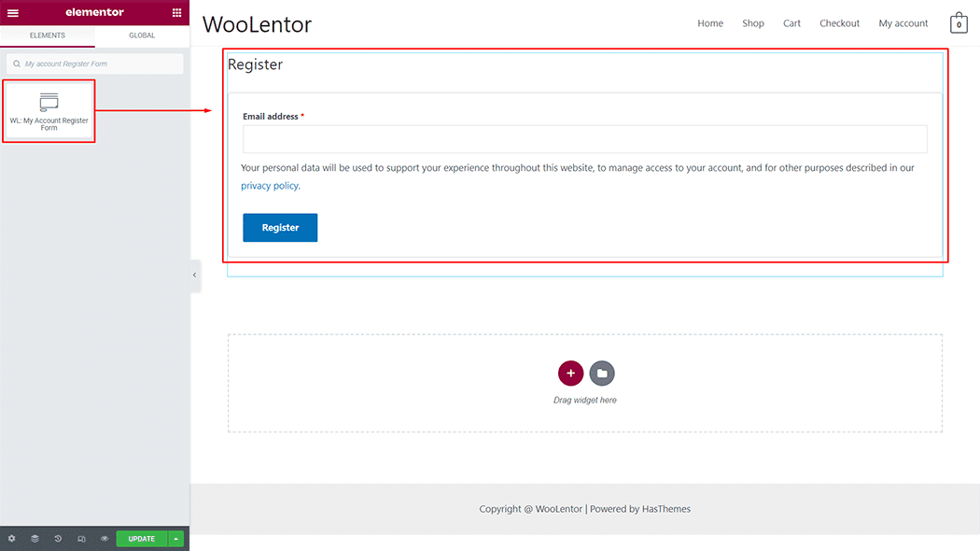Expand the save options arrow beside UPDATE

coord(175,538)
